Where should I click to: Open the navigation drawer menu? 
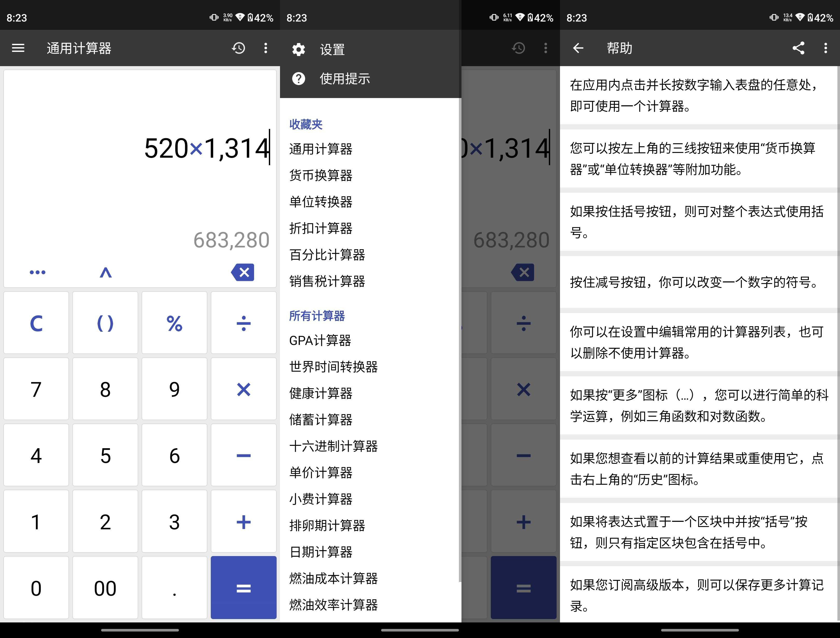(18, 48)
